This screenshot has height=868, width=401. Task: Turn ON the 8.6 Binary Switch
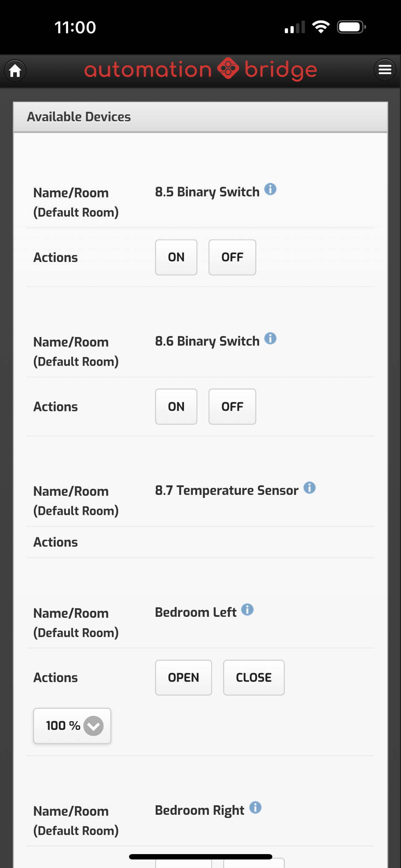pyautogui.click(x=176, y=407)
